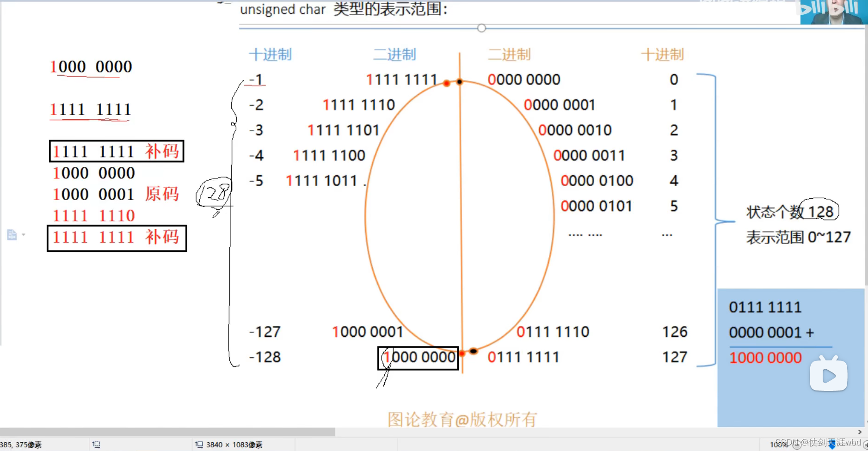This screenshot has width=868, height=451.
Task: Click the paste options document icon
Action: 12,235
